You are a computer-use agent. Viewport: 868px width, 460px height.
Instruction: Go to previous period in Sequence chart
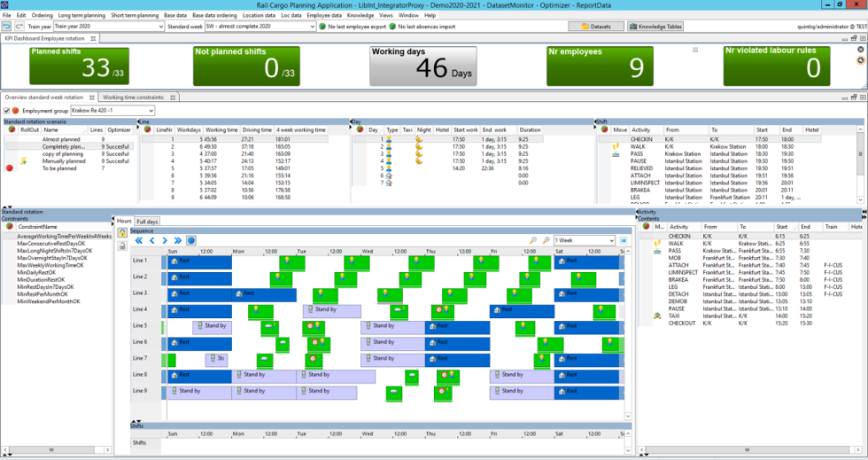[152, 240]
